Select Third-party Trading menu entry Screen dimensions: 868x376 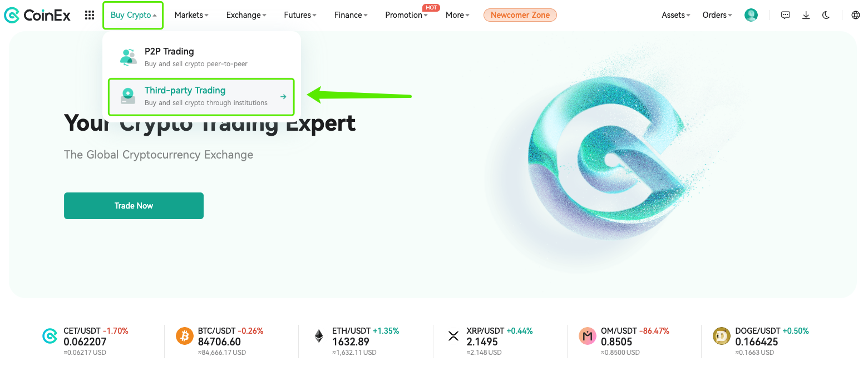[x=201, y=97]
